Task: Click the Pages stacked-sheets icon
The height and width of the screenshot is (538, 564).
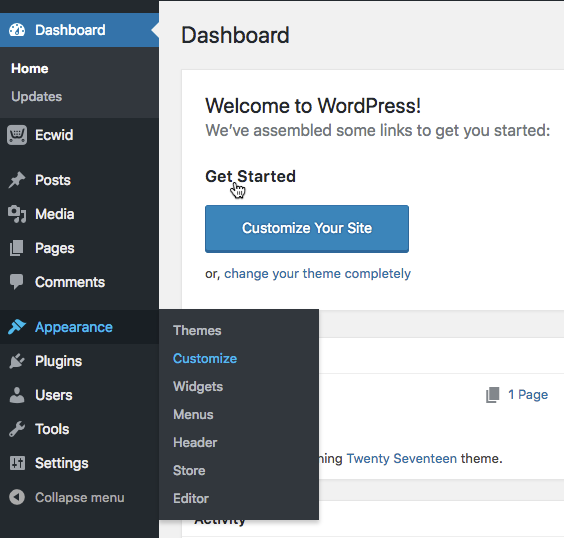Action: (x=17, y=248)
